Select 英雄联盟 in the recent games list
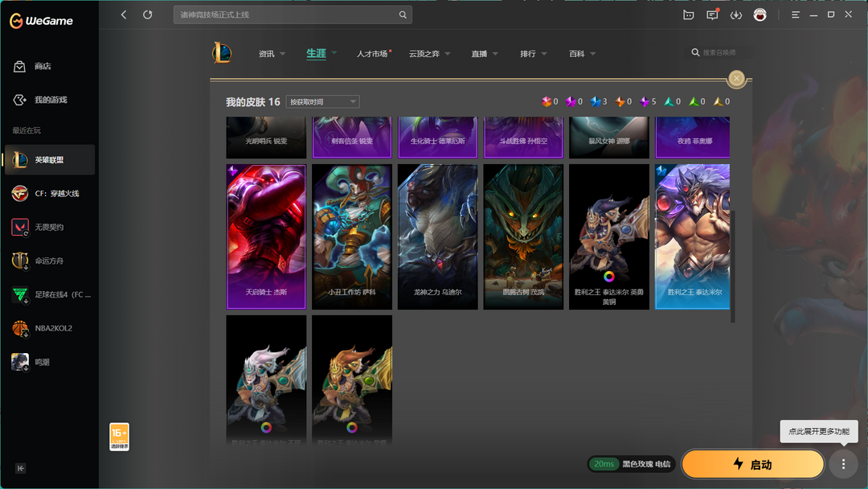The width and height of the screenshot is (868, 489). click(x=50, y=159)
